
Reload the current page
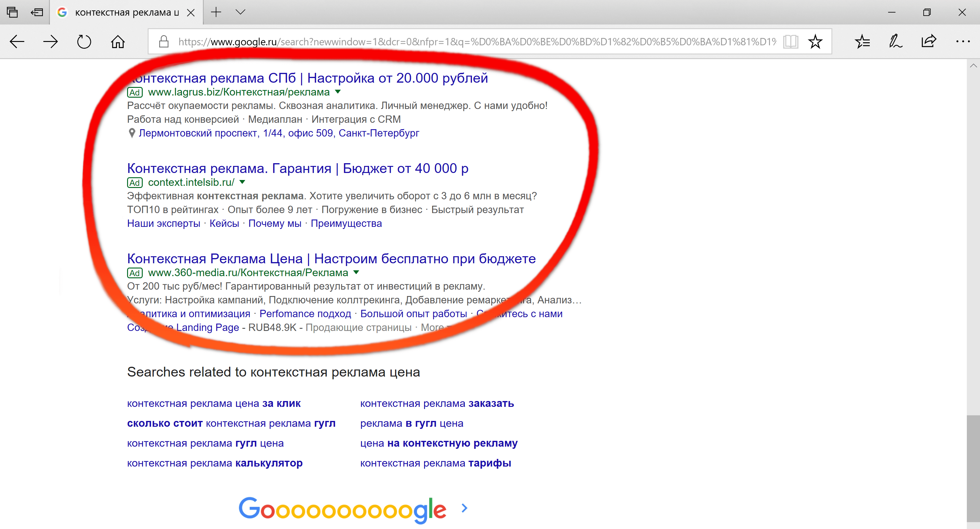(x=84, y=41)
